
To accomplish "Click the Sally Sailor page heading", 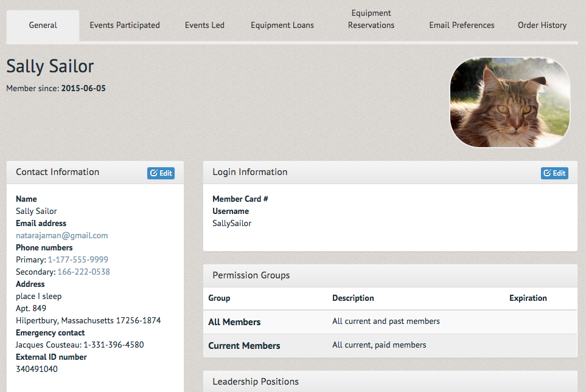I will pyautogui.click(x=50, y=66).
